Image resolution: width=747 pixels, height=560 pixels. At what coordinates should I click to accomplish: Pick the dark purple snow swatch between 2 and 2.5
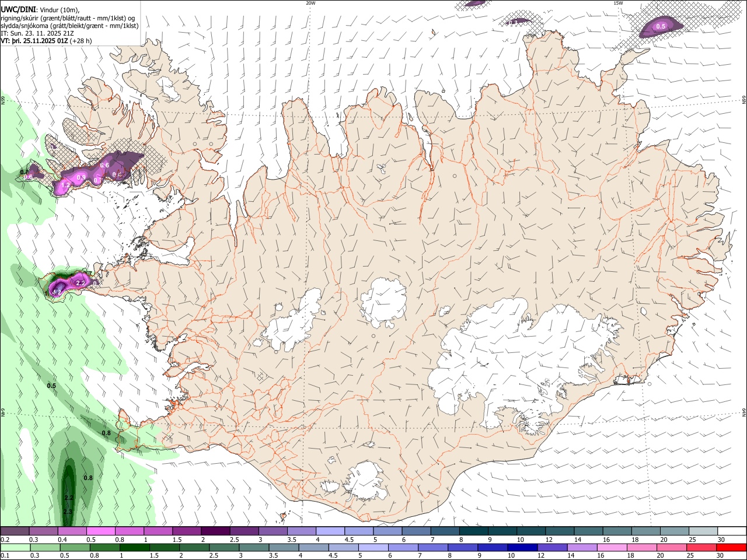coord(215,531)
